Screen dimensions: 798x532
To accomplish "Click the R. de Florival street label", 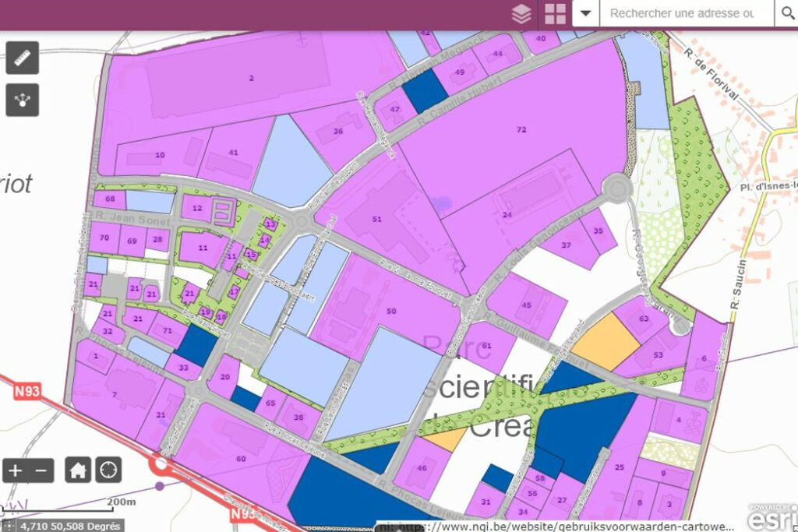I will coord(711,75).
